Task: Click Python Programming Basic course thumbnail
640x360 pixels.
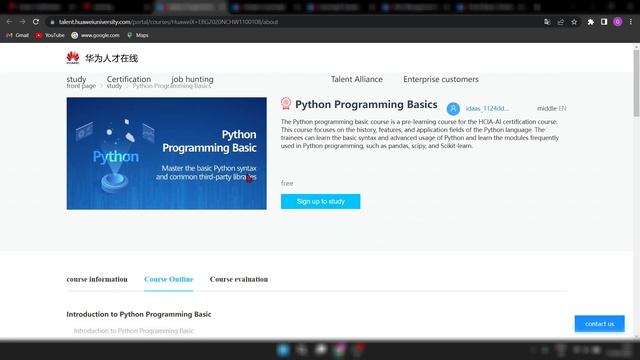Action: [x=167, y=153]
